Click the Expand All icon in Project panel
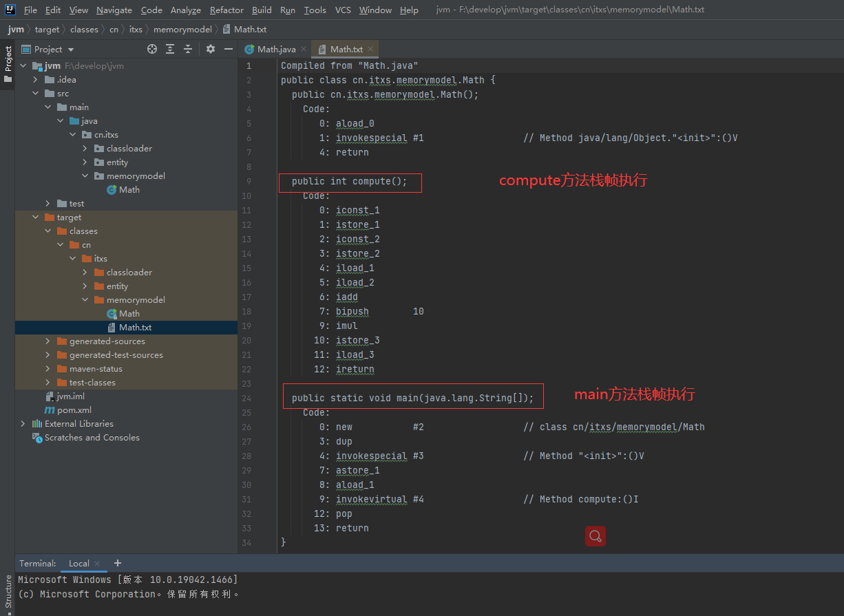Screen dimensions: 844x616 (x=170, y=49)
